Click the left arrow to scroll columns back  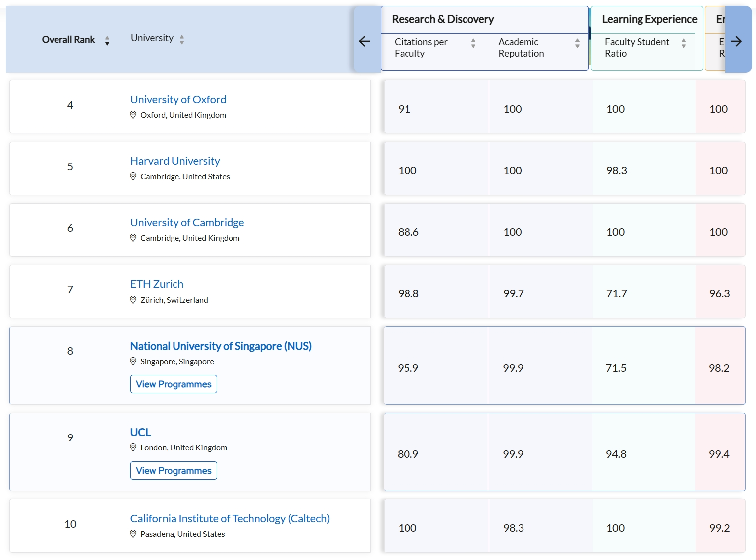pyautogui.click(x=365, y=41)
